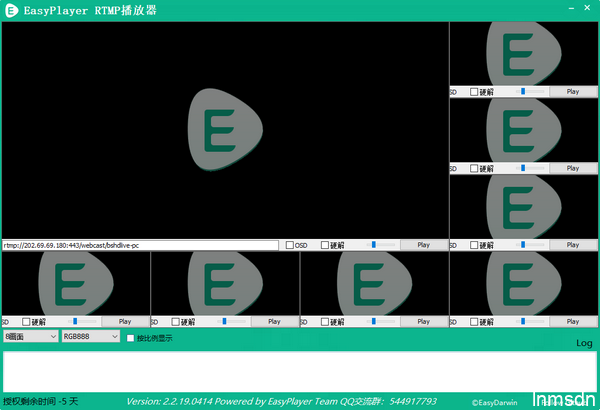Select the second video panel in bottom row
The width and height of the screenshot is (600, 410).
point(225,284)
